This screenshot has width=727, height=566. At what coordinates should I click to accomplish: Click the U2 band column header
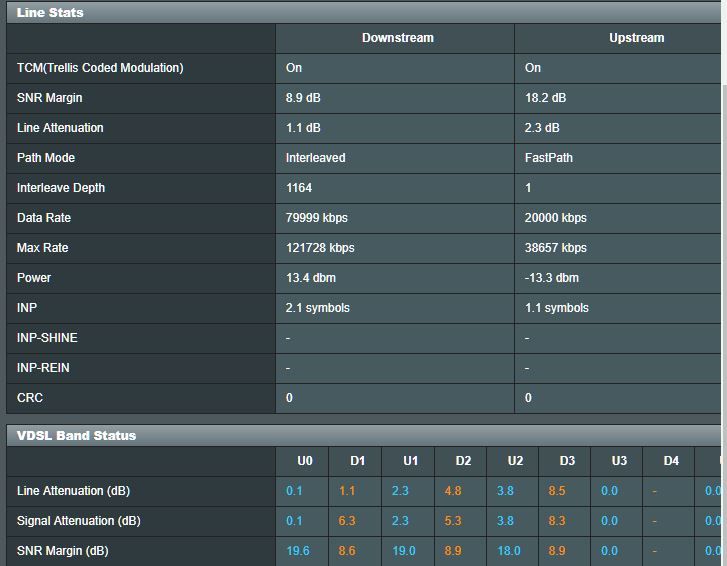tap(515, 461)
